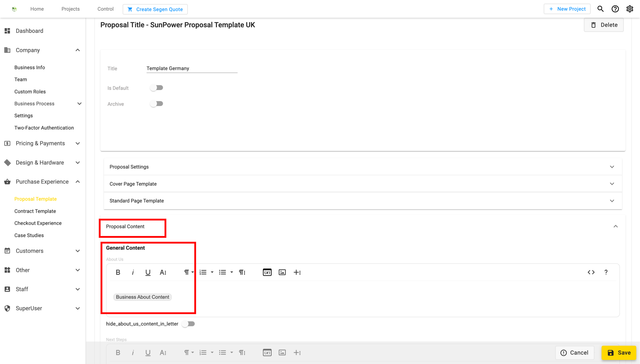
Task: Open the help question mark icon in top bar
Action: coord(615,9)
